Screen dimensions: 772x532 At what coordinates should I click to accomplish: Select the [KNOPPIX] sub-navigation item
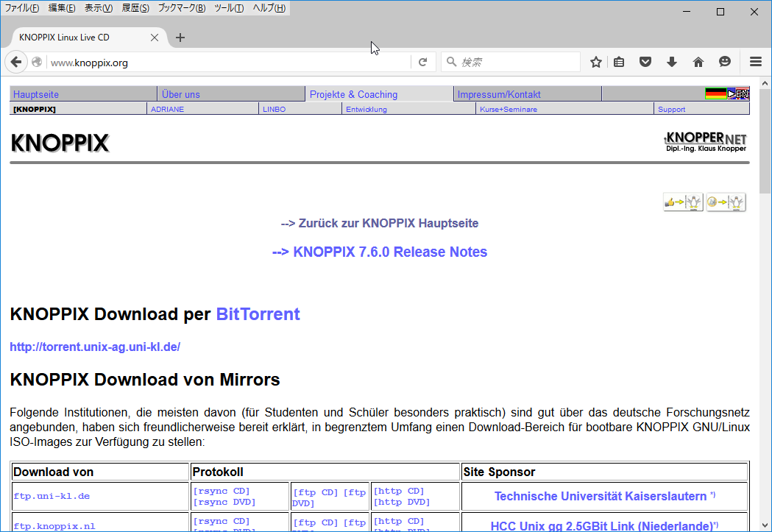(x=35, y=109)
